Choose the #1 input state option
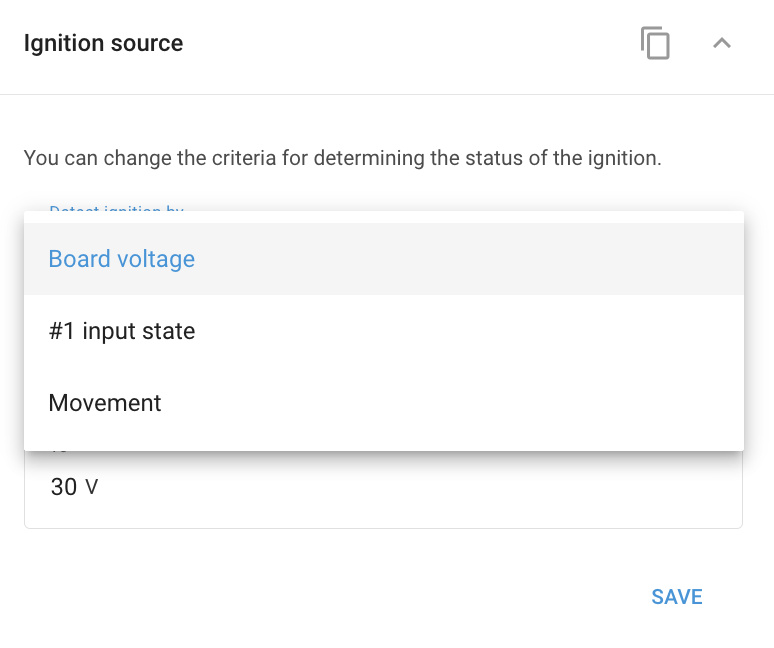The height and width of the screenshot is (648, 774). click(x=384, y=331)
